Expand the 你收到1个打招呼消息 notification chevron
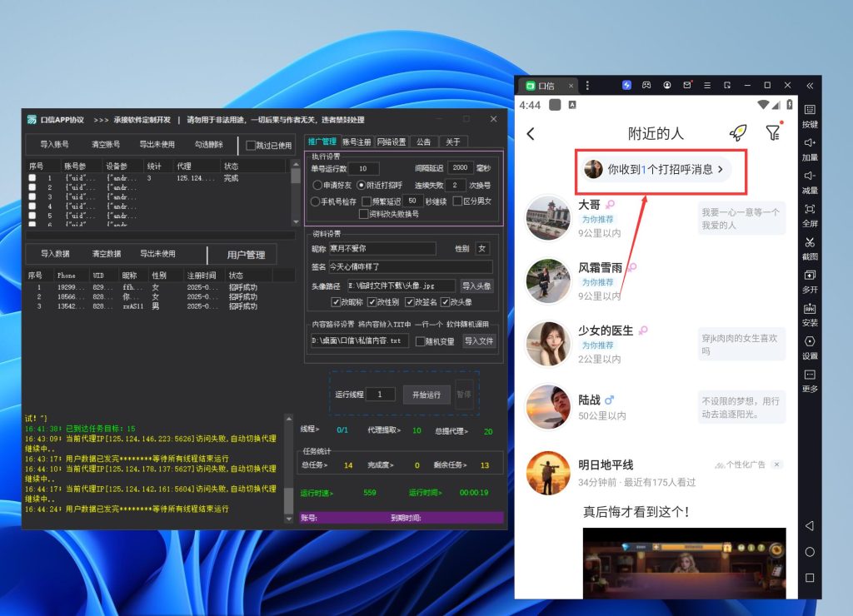This screenshot has height=616, width=853. (x=721, y=169)
